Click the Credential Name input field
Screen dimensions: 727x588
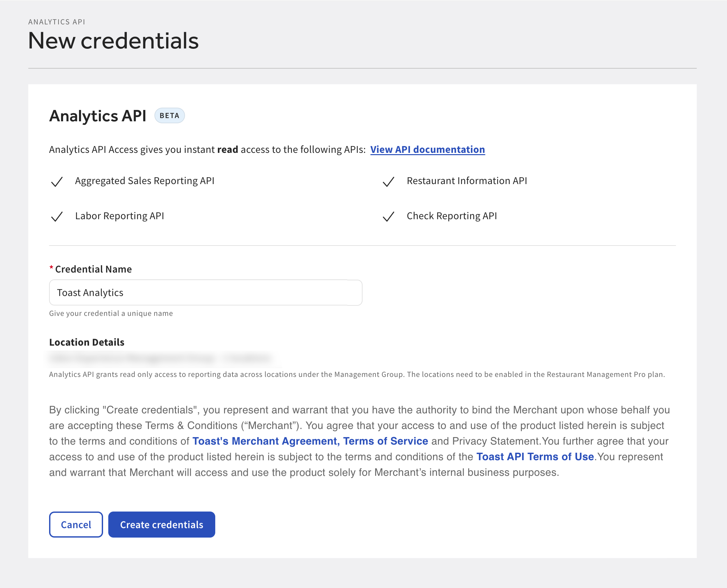click(205, 293)
